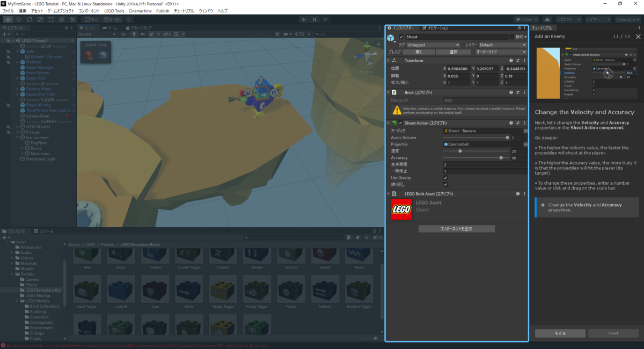Click the Audio object picker circle
Image resolution: width=644 pixels, height=349 pixels.
[525, 131]
